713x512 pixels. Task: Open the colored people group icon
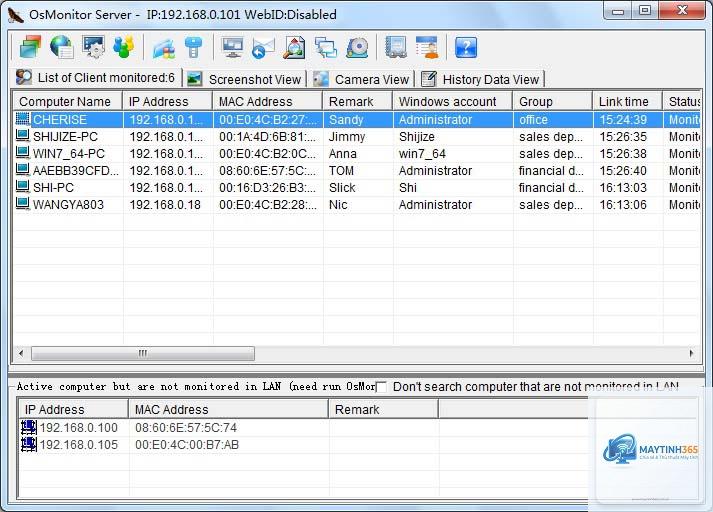[124, 47]
